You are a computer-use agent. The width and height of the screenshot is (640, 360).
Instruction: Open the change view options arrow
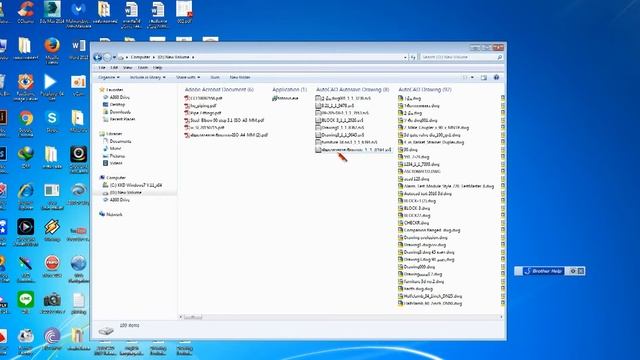tap(473, 77)
